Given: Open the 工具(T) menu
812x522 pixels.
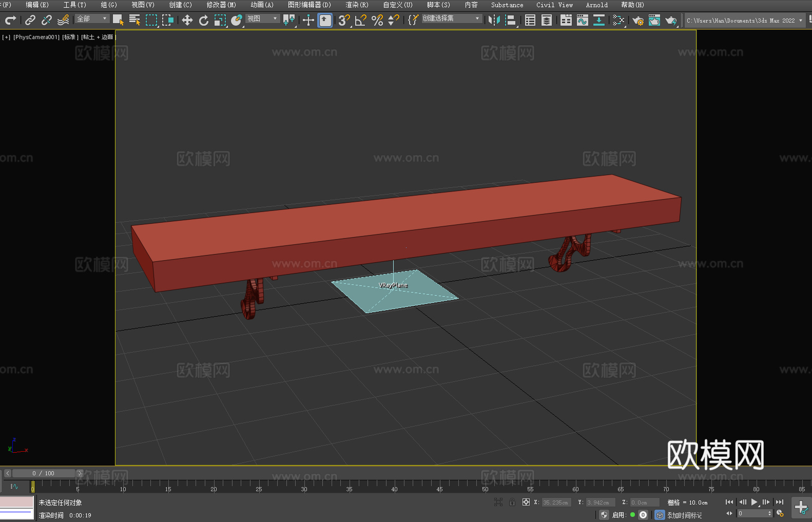Looking at the screenshot, I should tap(75, 5).
